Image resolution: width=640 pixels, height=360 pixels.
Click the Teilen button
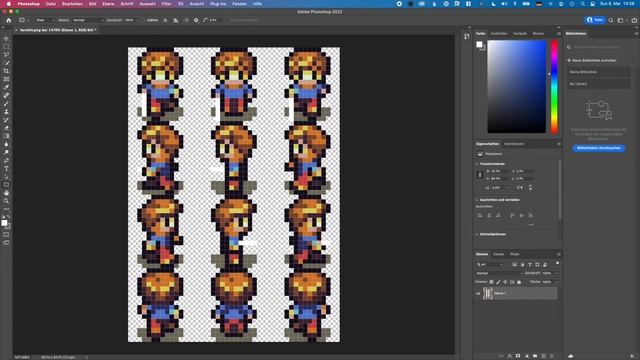click(x=595, y=20)
